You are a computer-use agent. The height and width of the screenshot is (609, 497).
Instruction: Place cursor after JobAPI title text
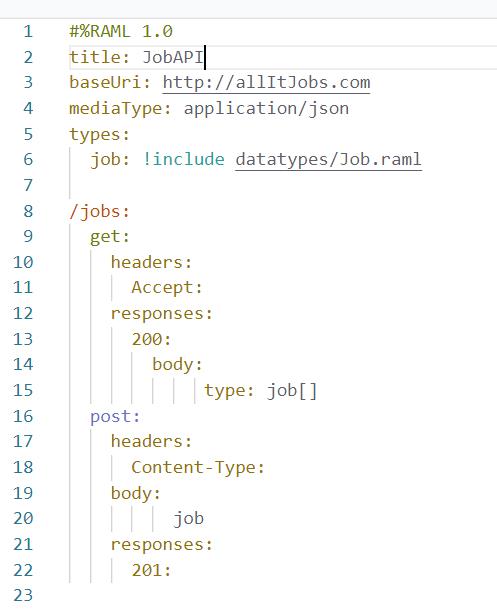pos(205,57)
